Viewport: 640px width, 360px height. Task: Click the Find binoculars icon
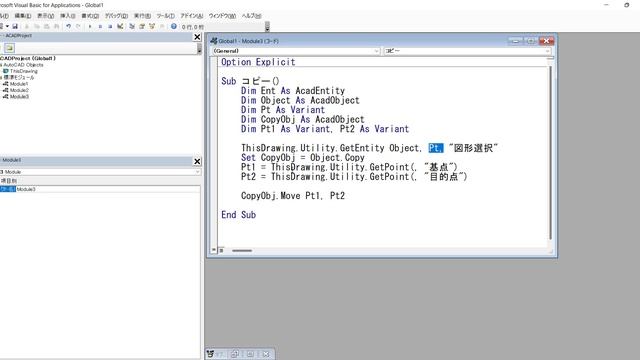pos(56,27)
